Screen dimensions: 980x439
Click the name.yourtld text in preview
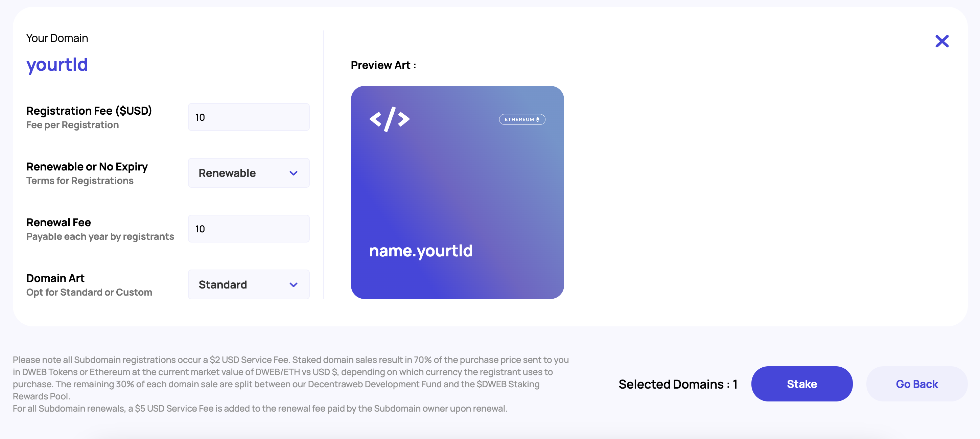click(420, 251)
